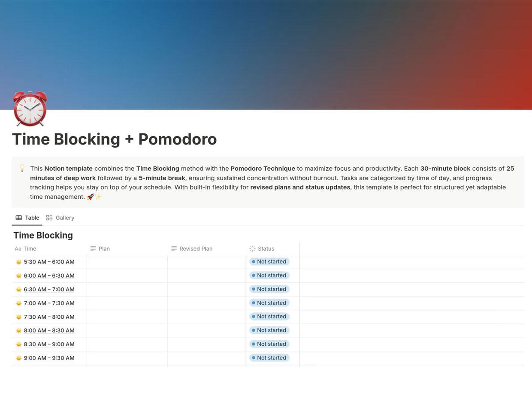Change status of 7:30 AM – 8:00 AM row

pyautogui.click(x=269, y=316)
